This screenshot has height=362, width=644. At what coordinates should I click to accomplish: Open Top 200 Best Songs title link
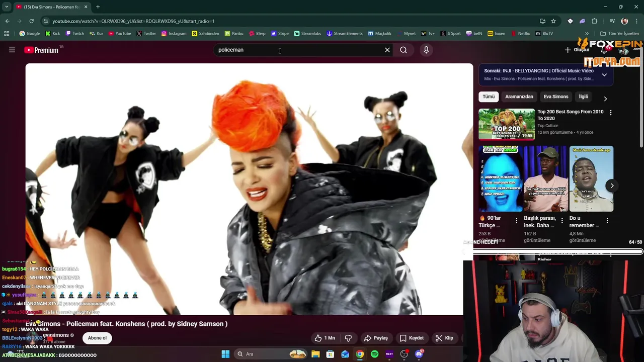[x=571, y=115]
